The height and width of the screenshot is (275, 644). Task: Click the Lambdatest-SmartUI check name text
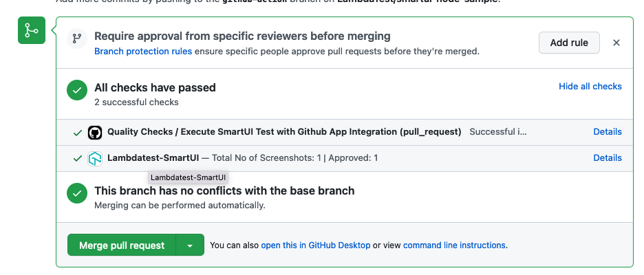click(x=153, y=158)
